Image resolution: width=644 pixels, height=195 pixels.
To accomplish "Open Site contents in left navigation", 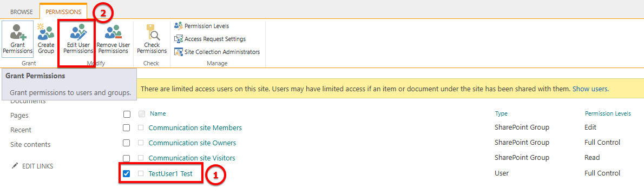I will [x=30, y=145].
